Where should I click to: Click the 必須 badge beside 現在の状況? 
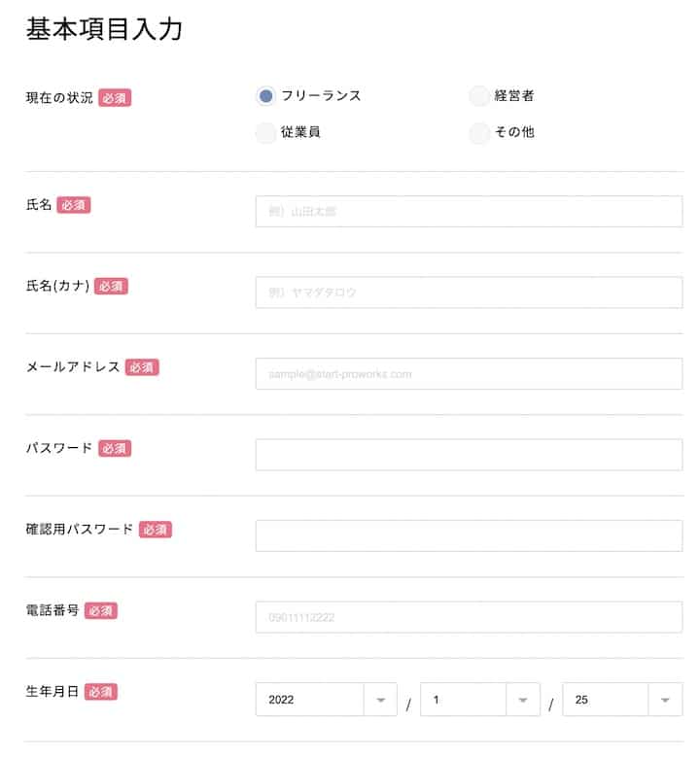115,97
